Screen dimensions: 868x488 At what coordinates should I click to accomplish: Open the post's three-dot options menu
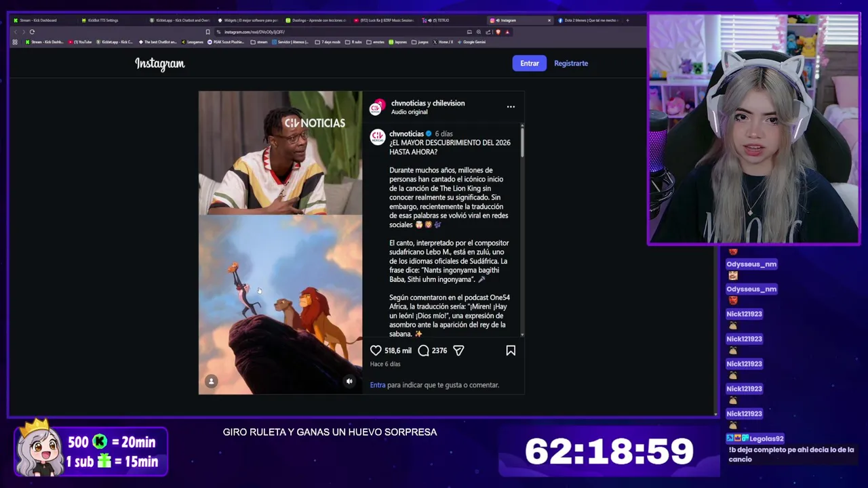tap(511, 106)
